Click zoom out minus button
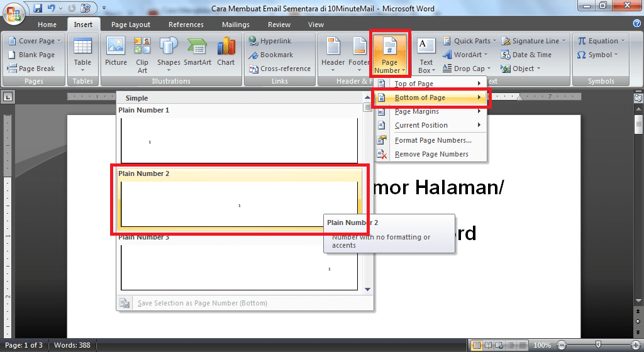644x352 pixels. tap(562, 346)
